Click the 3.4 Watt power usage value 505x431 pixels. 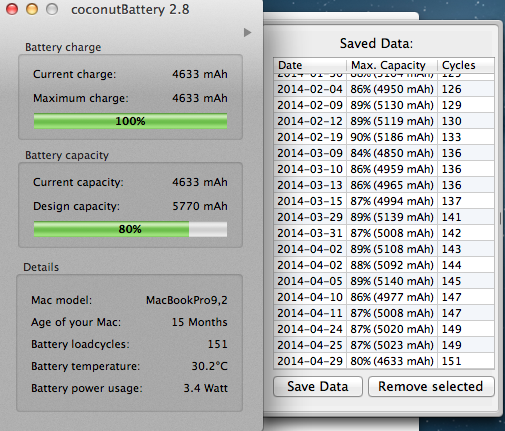tap(206, 388)
